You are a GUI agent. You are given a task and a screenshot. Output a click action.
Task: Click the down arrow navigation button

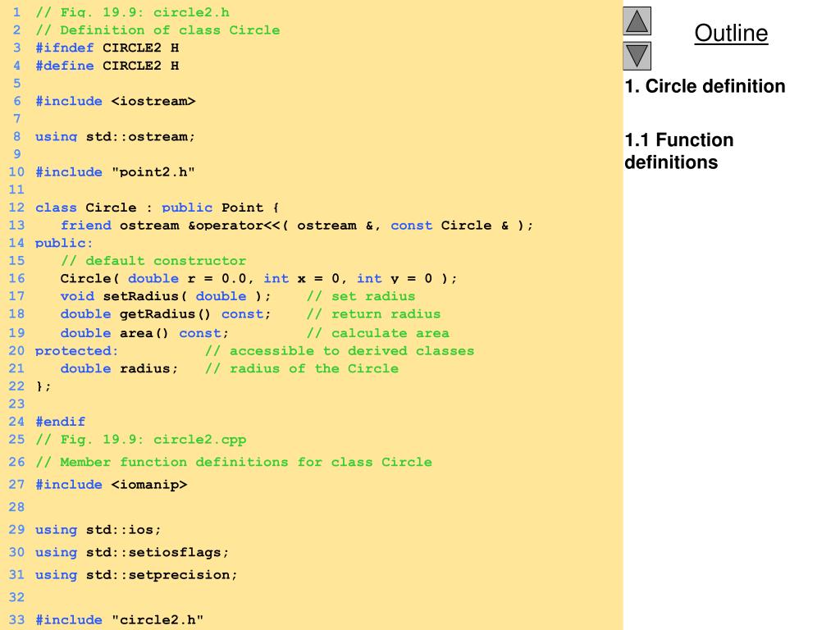click(x=637, y=56)
